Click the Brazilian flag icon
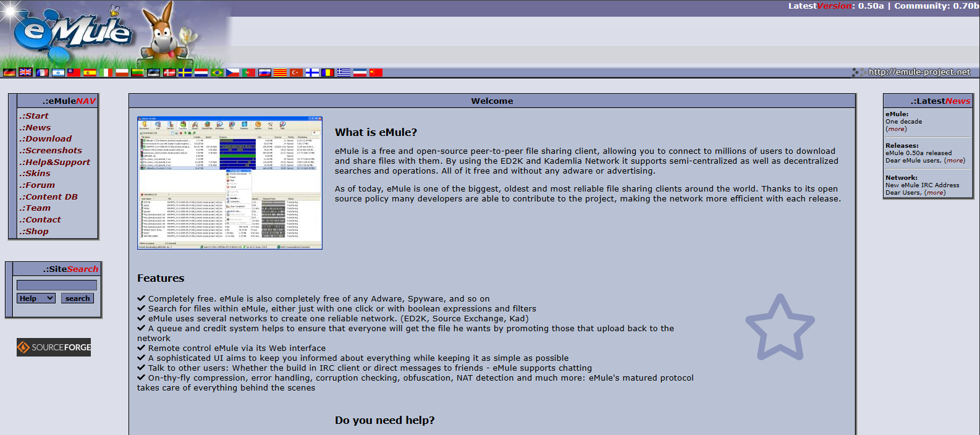Viewport: 980px width, 435px height. pyautogui.click(x=217, y=72)
